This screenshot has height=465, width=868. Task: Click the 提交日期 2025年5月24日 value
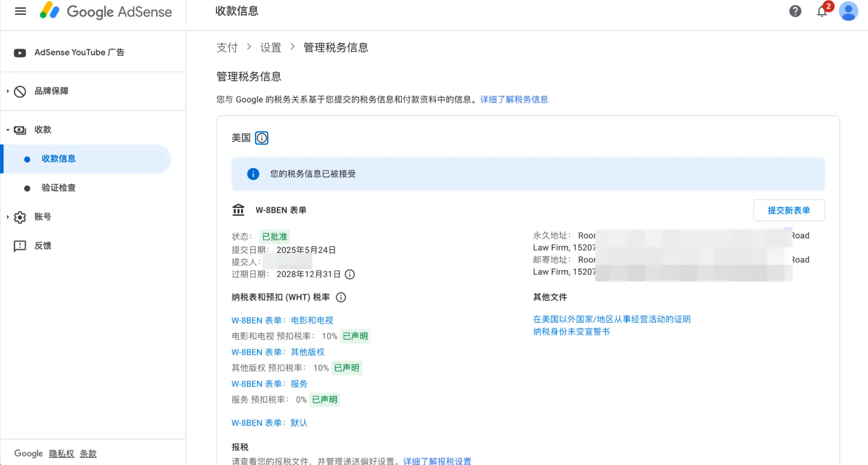tap(306, 250)
